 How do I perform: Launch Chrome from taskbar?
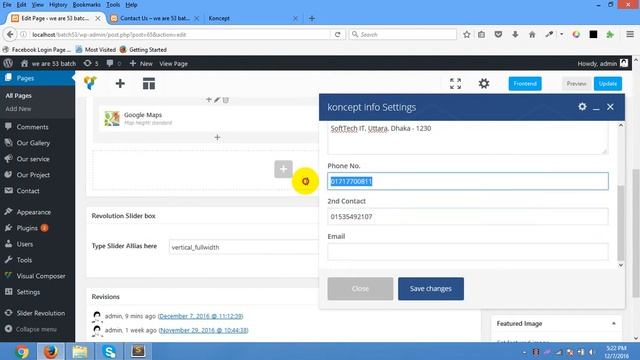click(22, 351)
